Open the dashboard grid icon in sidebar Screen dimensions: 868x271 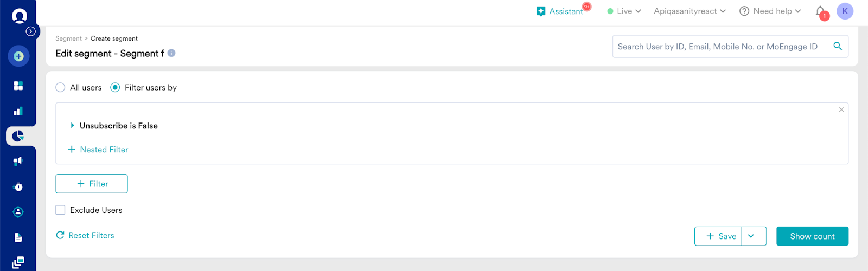tap(18, 86)
